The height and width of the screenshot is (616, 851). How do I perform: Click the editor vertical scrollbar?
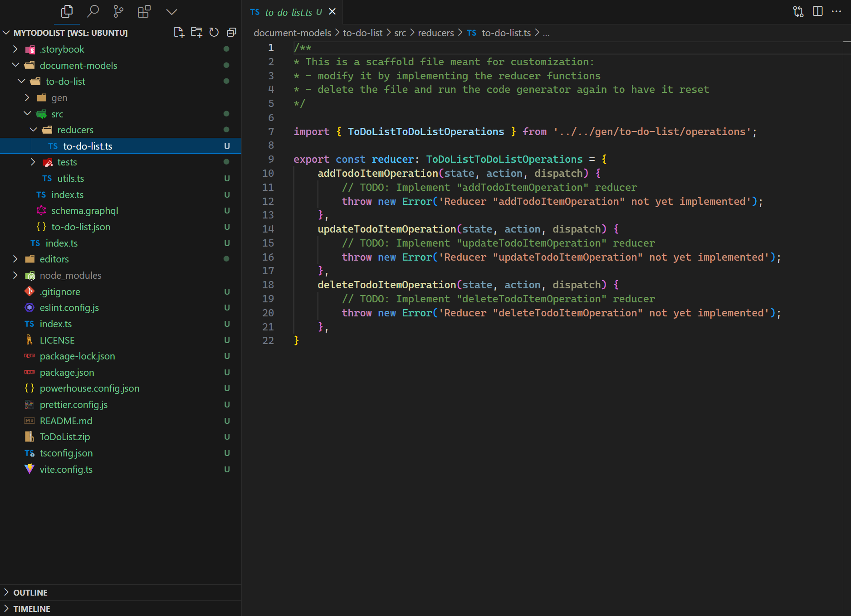[847, 329]
